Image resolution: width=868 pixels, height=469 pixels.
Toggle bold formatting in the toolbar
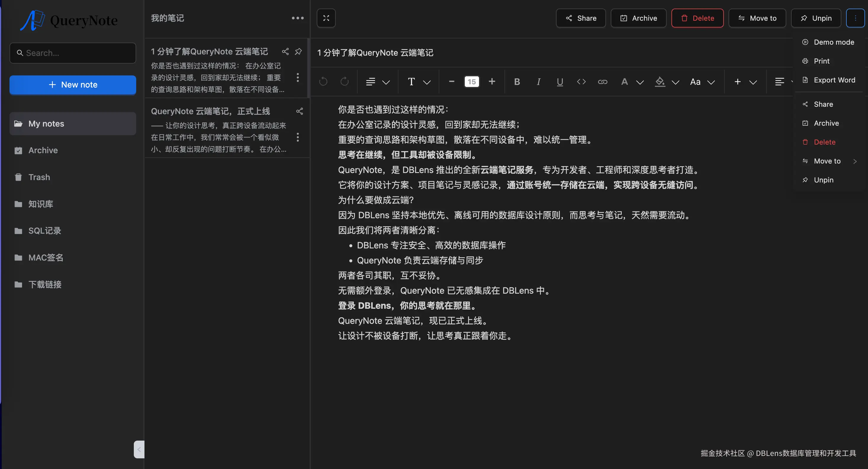pos(517,82)
